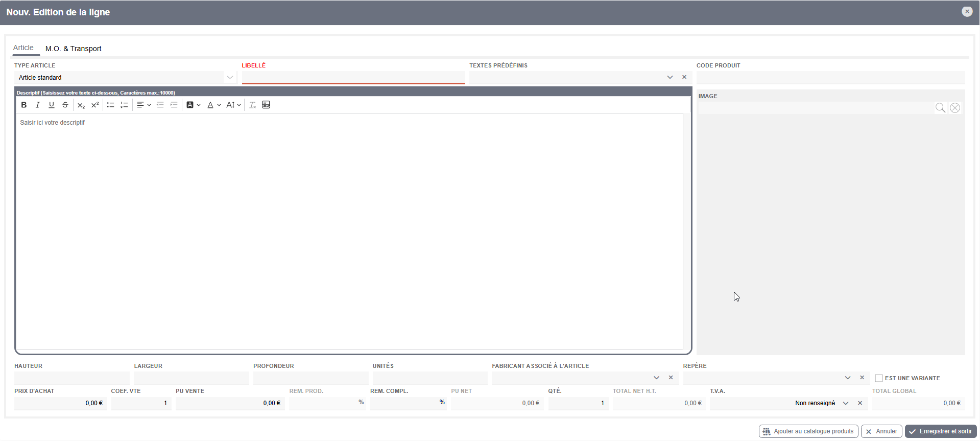The width and height of the screenshot is (980, 441).
Task: Remove the image with circled X
Action: click(x=955, y=107)
